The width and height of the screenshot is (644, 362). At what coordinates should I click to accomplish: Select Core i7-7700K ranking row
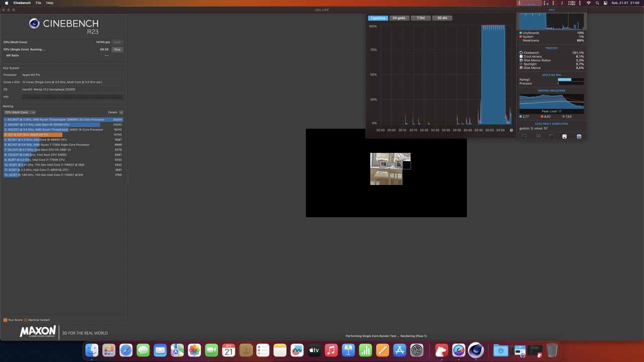pos(63,160)
